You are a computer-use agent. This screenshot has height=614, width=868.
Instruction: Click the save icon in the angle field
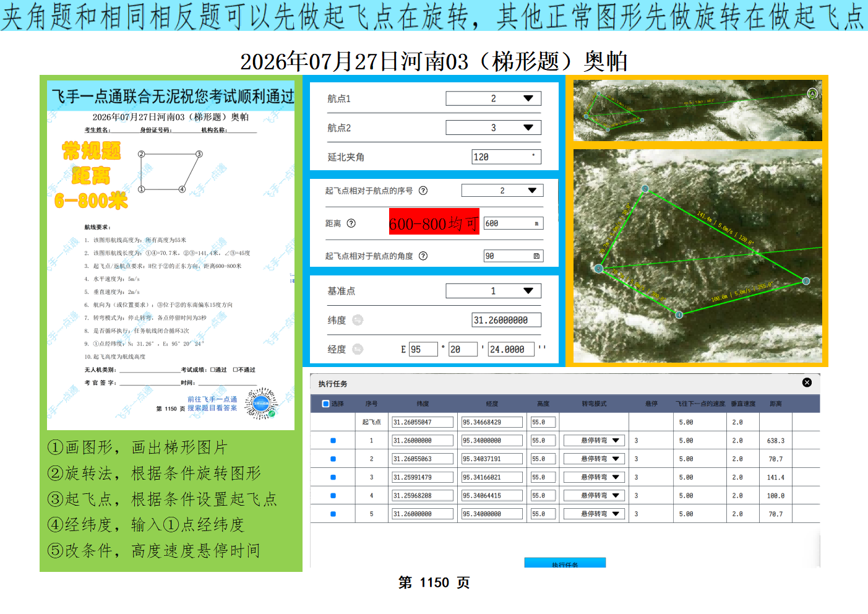pos(536,256)
